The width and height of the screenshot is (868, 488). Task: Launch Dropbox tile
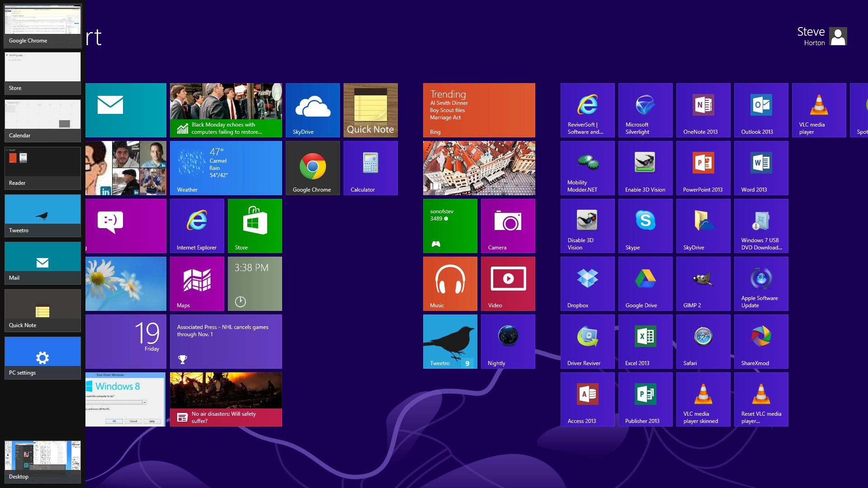click(588, 284)
